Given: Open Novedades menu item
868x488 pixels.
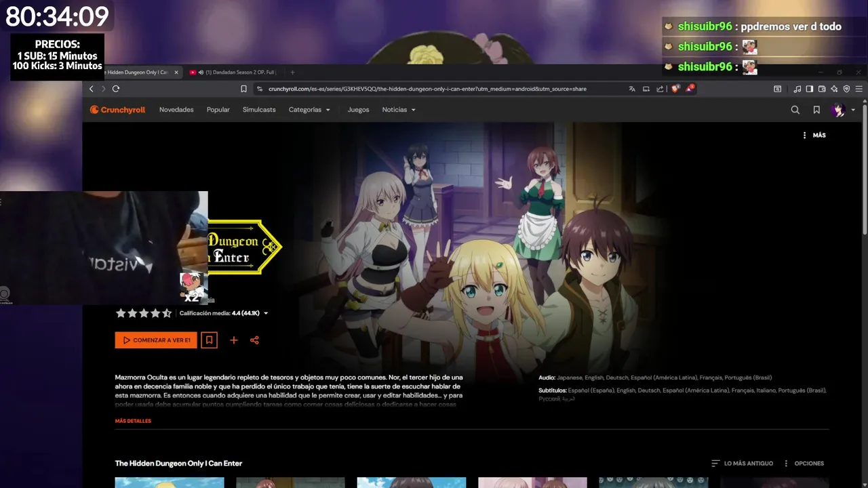Looking at the screenshot, I should (176, 110).
